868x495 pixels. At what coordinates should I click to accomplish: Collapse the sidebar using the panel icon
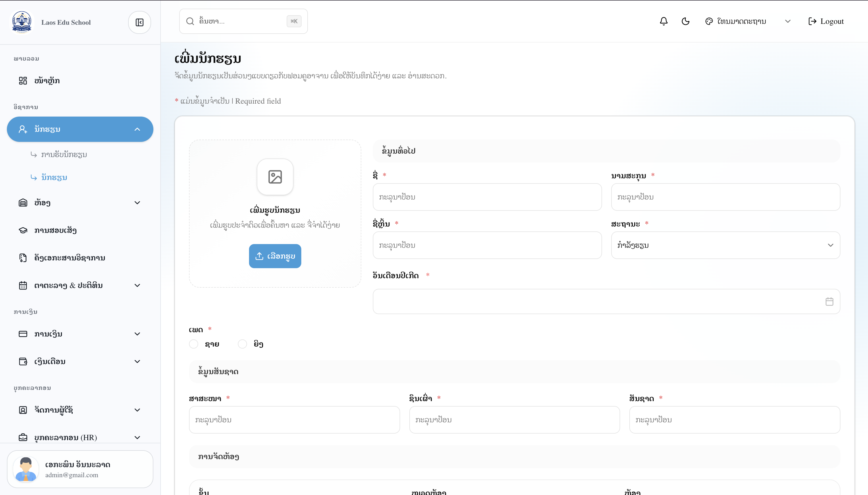(x=139, y=22)
